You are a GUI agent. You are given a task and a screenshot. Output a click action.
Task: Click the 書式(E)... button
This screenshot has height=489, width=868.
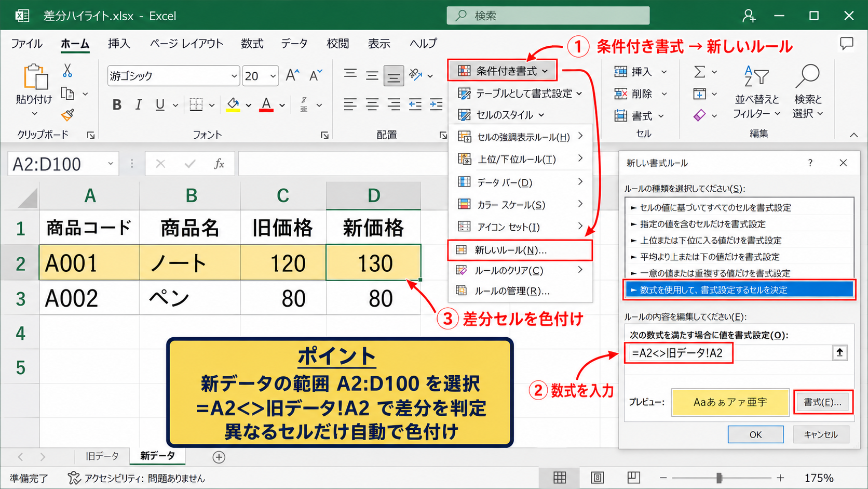click(x=823, y=402)
